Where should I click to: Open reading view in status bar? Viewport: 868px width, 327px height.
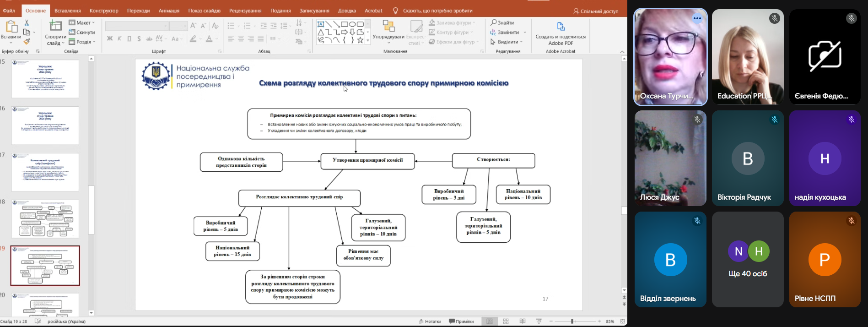point(523,322)
